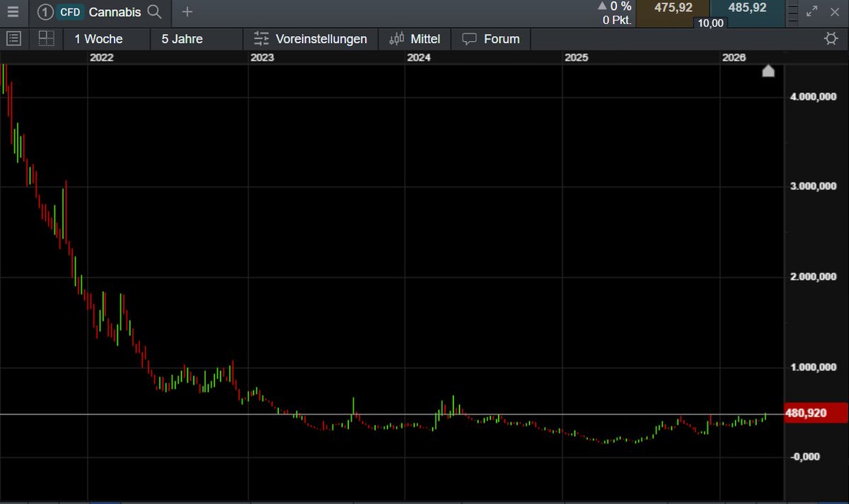849x504 pixels.
Task: Click the spread value 10,00
Action: (x=710, y=23)
